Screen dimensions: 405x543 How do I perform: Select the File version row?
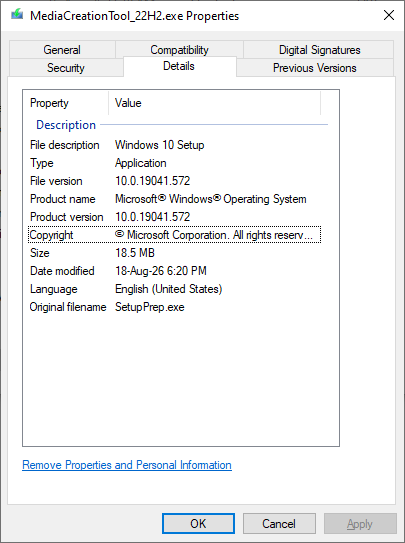175,181
